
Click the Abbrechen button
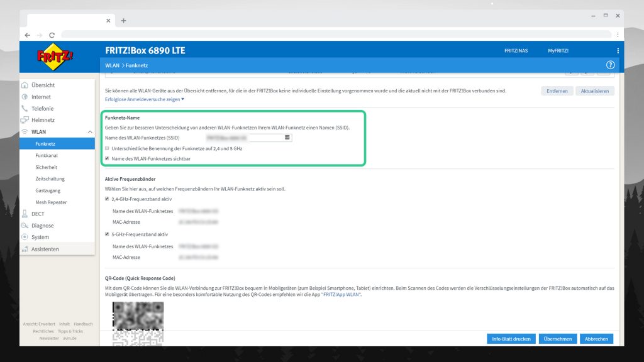[x=596, y=339]
